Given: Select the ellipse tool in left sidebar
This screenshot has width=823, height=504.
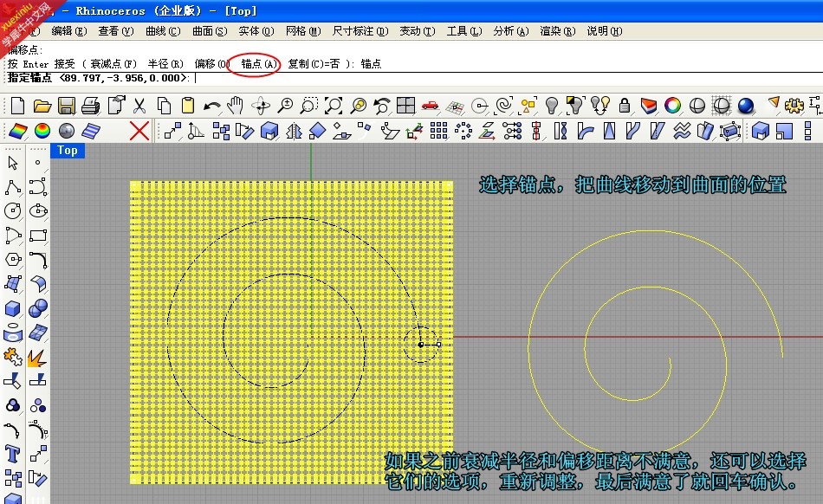Looking at the screenshot, I should [38, 210].
